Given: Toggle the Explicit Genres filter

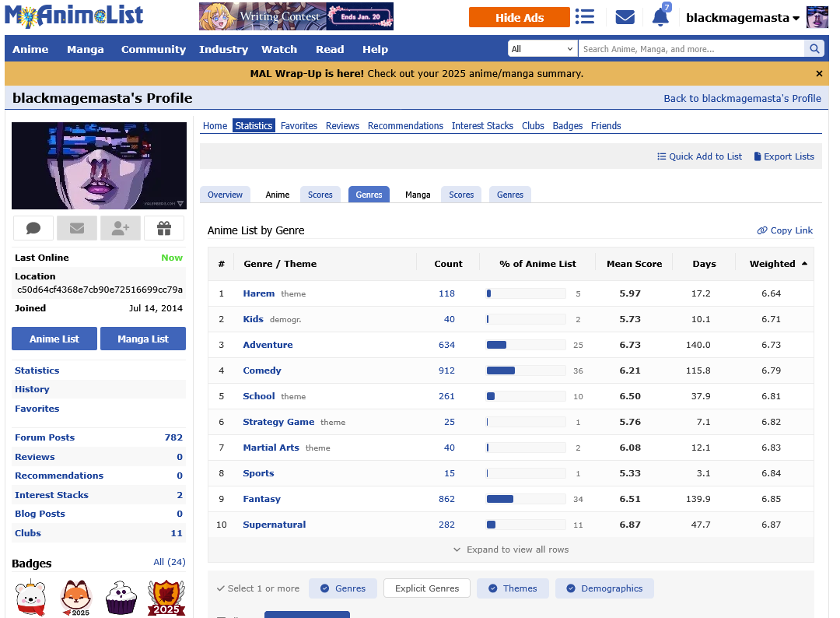Looking at the screenshot, I should coord(427,588).
